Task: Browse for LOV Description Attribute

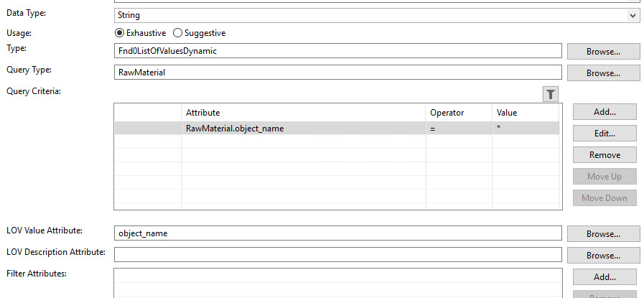Action: (603, 255)
